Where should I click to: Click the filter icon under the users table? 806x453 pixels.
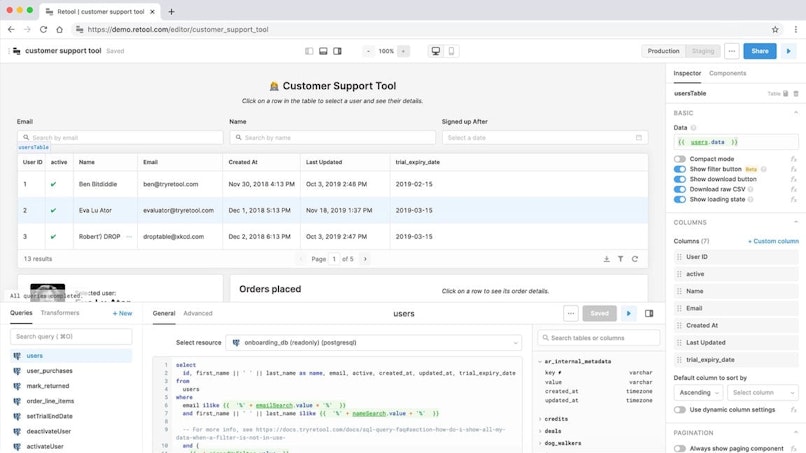point(620,259)
